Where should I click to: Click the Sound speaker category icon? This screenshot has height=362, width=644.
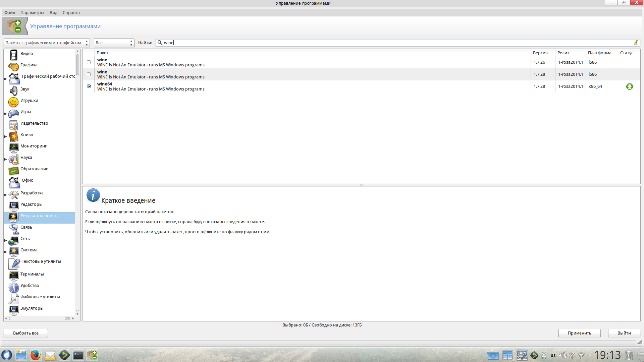(13, 90)
